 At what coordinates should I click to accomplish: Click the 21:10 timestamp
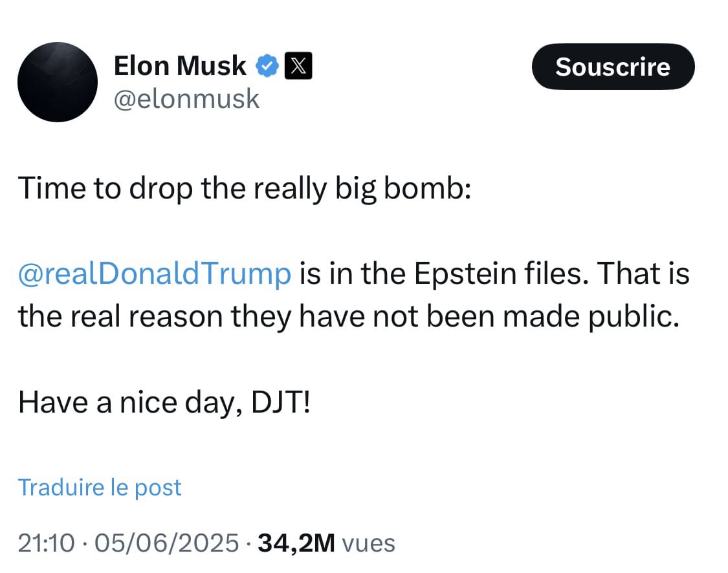point(46,543)
